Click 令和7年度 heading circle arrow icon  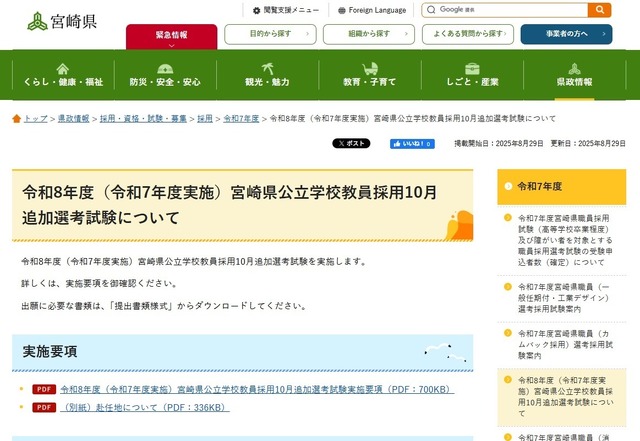(x=508, y=186)
